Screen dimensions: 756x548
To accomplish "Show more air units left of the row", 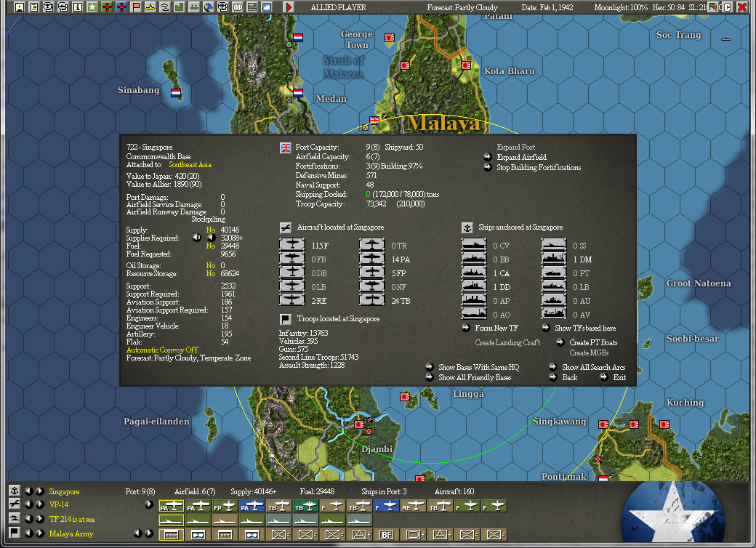I will (149, 504).
